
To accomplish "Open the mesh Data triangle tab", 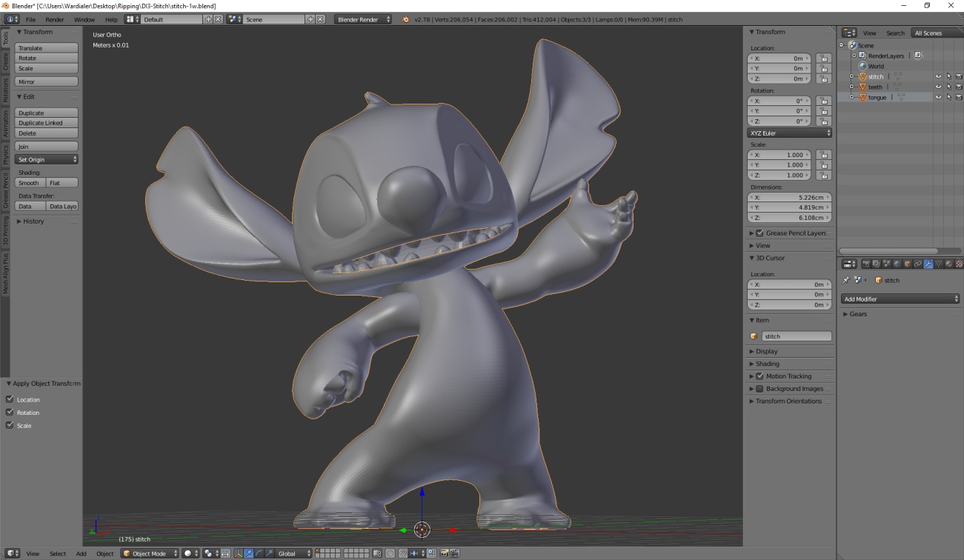I will (x=939, y=264).
